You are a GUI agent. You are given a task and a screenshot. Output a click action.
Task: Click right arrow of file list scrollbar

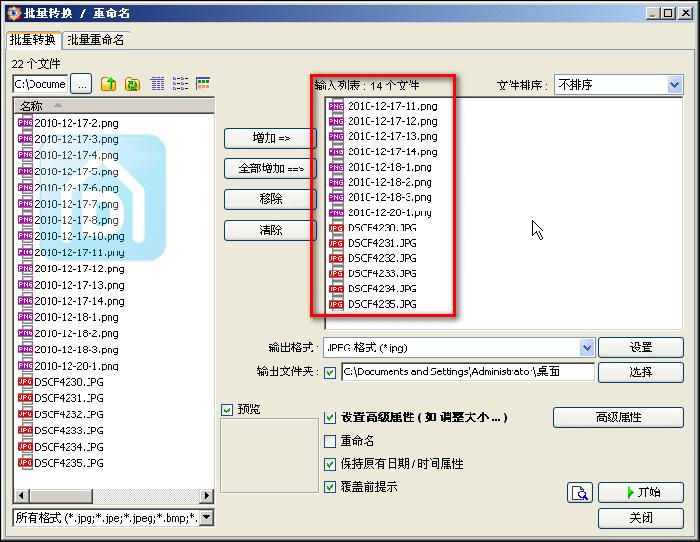point(206,496)
